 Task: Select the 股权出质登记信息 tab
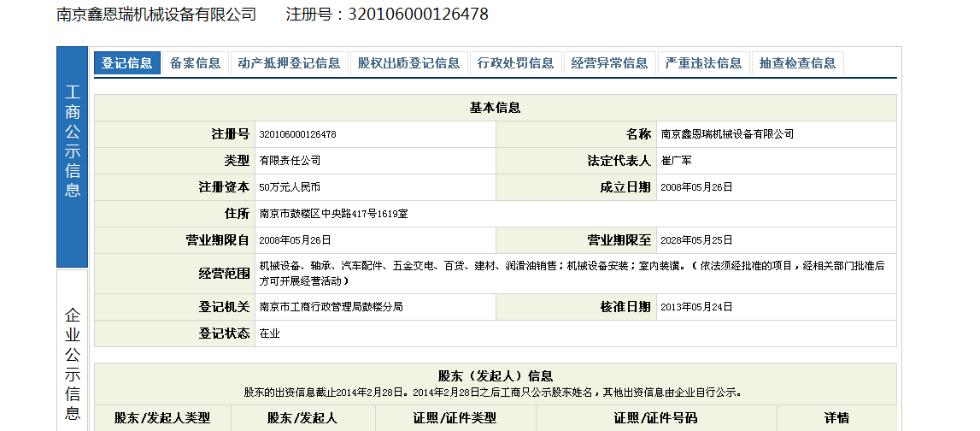(408, 63)
